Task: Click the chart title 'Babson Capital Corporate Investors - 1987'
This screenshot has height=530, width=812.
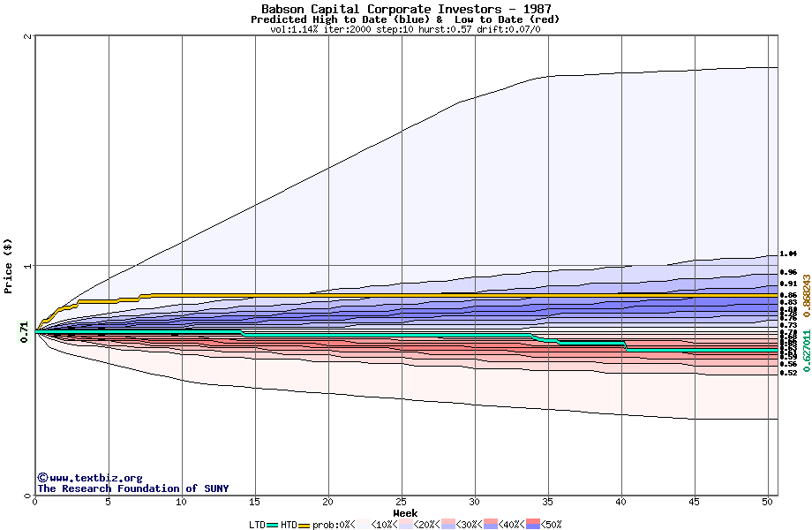Action: pyautogui.click(x=406, y=9)
